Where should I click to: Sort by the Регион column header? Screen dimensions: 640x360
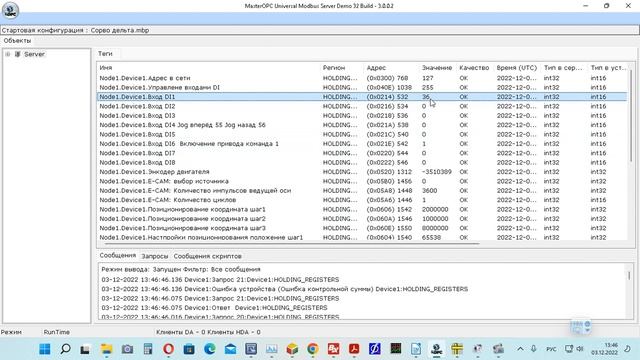334,67
